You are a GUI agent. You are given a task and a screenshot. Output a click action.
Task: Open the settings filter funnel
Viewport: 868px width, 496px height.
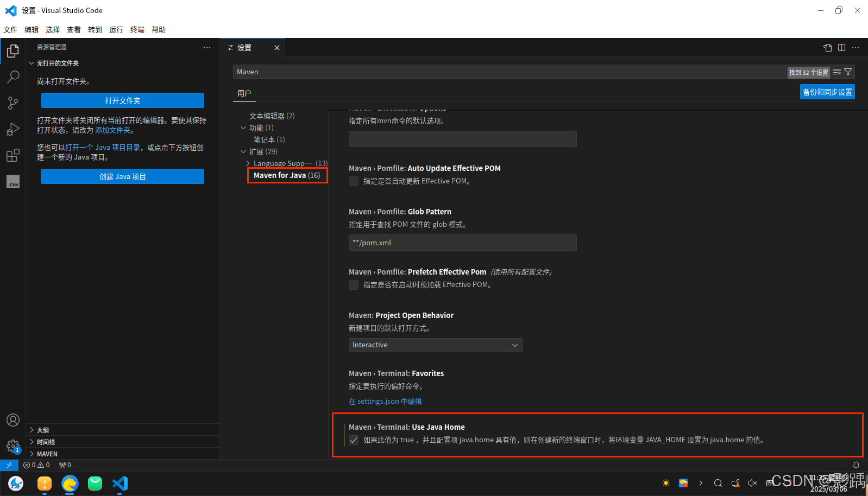pos(848,72)
